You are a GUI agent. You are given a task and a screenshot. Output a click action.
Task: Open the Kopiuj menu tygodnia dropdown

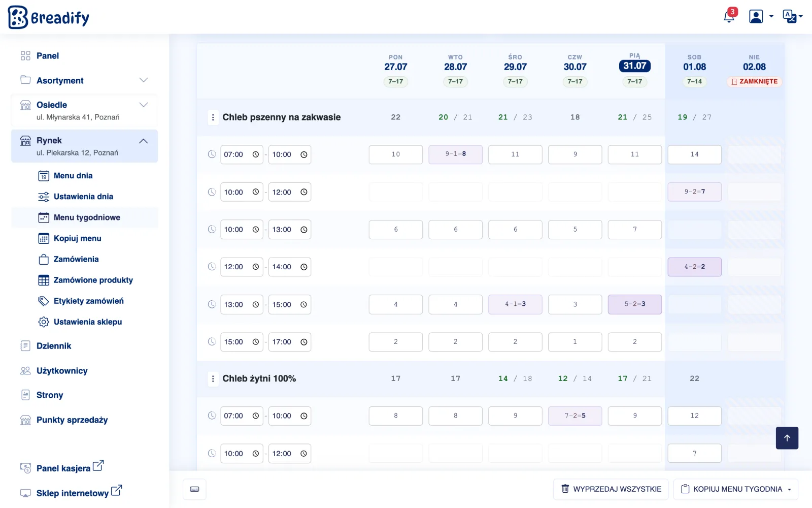point(736,489)
